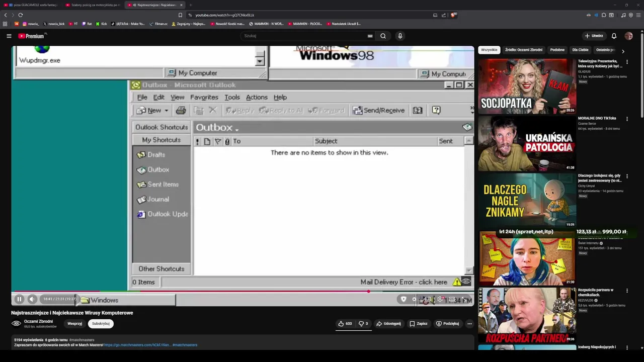Open the nowciu_kick bookmark
This screenshot has height=362, width=644.
point(54,24)
